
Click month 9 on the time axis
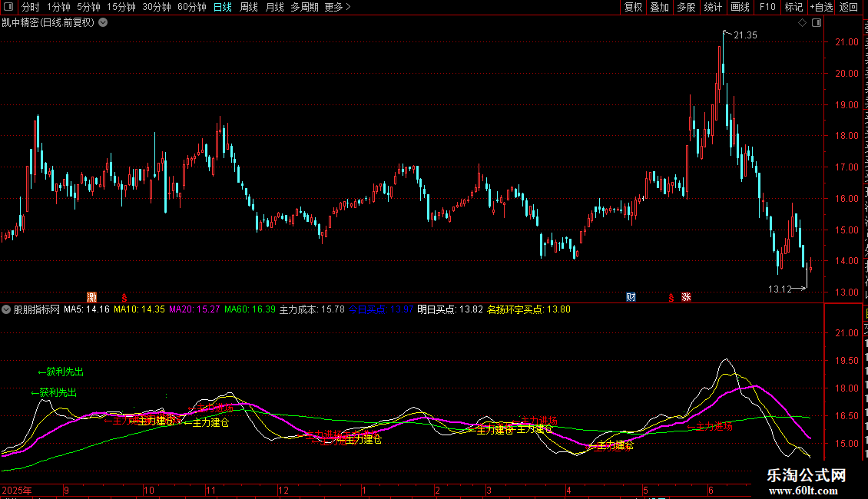(66, 490)
